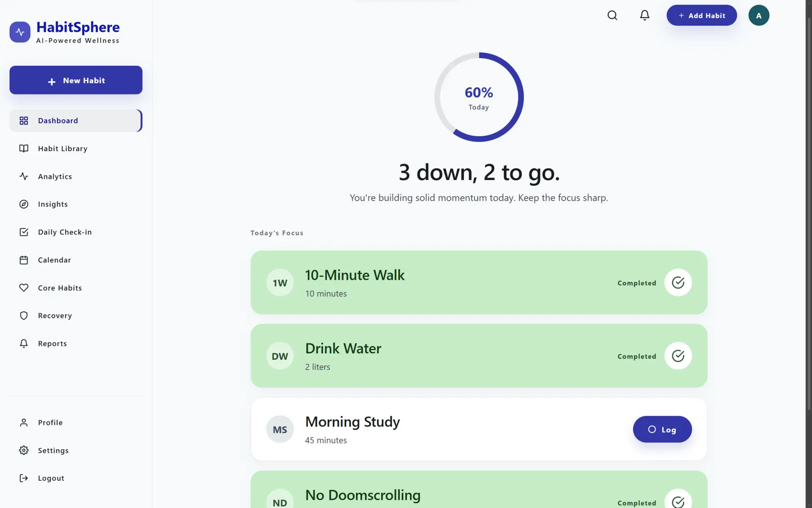The image size is (812, 508).
Task: Open the Morning Study habit title
Action: [352, 422]
